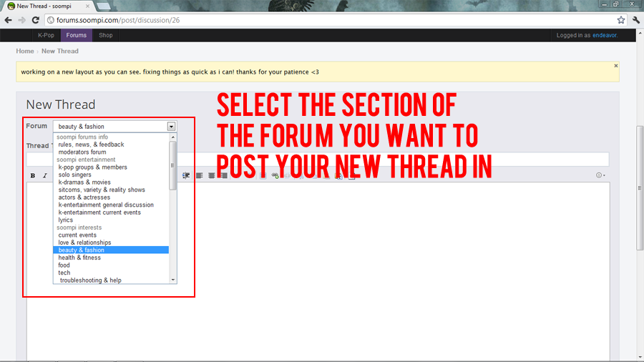644x362 pixels.
Task: Choose 'rules, news, & feedback' forum option
Action: [x=91, y=145]
